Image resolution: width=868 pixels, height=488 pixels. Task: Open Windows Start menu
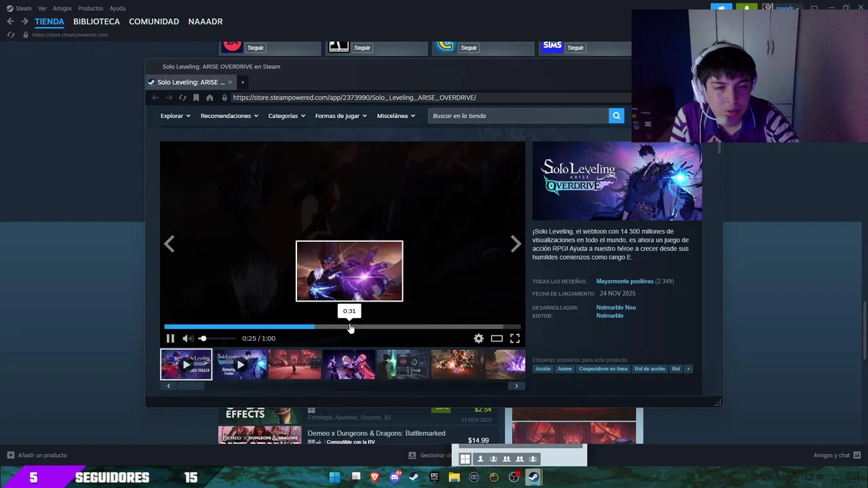tap(334, 477)
